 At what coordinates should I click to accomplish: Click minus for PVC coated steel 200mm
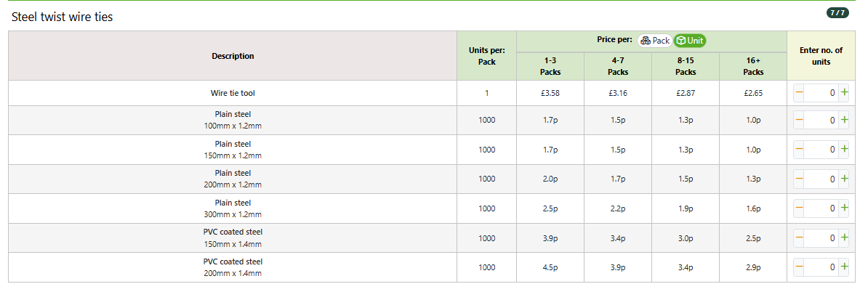point(799,267)
